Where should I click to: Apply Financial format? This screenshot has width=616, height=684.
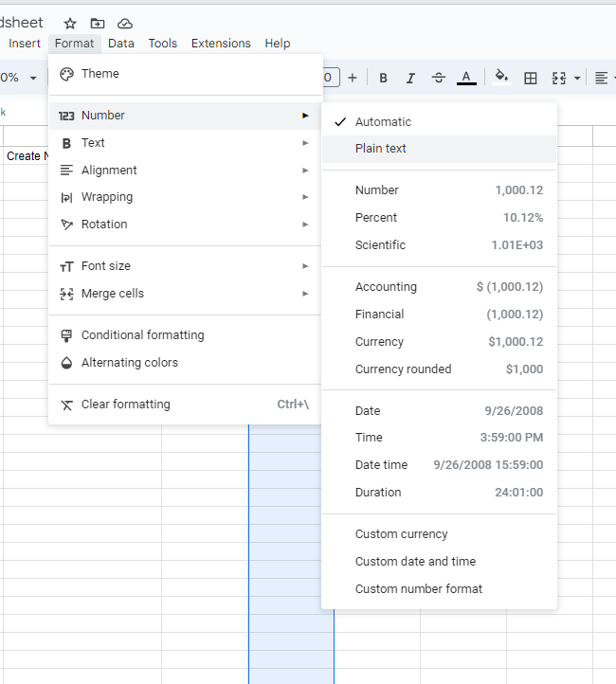pos(440,315)
